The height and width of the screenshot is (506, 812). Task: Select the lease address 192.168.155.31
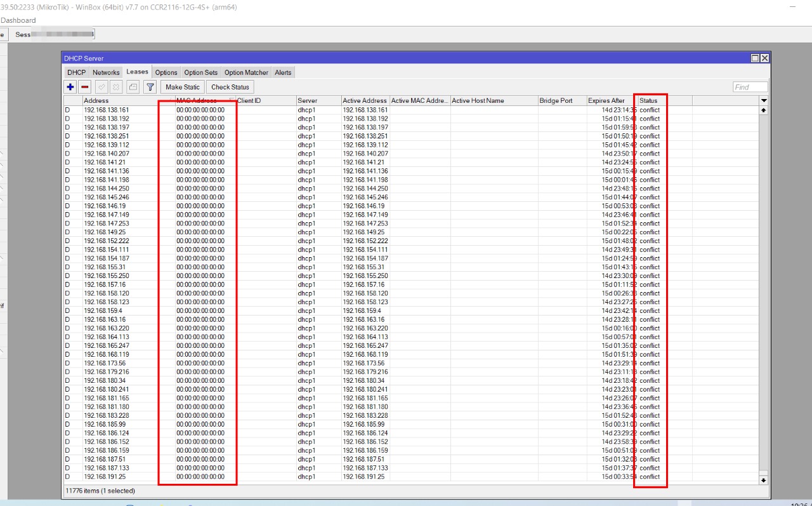pos(104,267)
